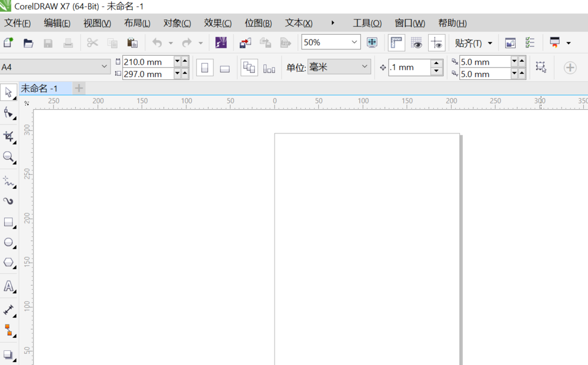Increase page height with up arrow
Image resolution: width=588 pixels, height=365 pixels.
click(x=185, y=73)
